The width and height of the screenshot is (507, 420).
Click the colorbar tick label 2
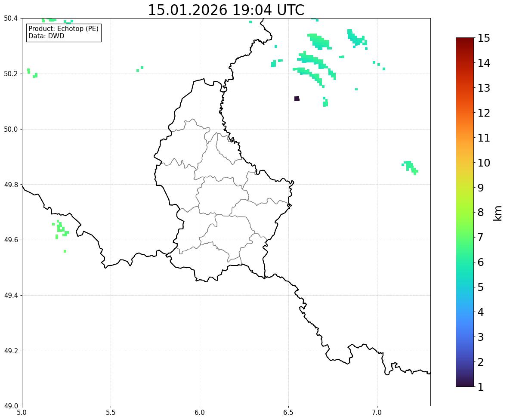pyautogui.click(x=481, y=362)
